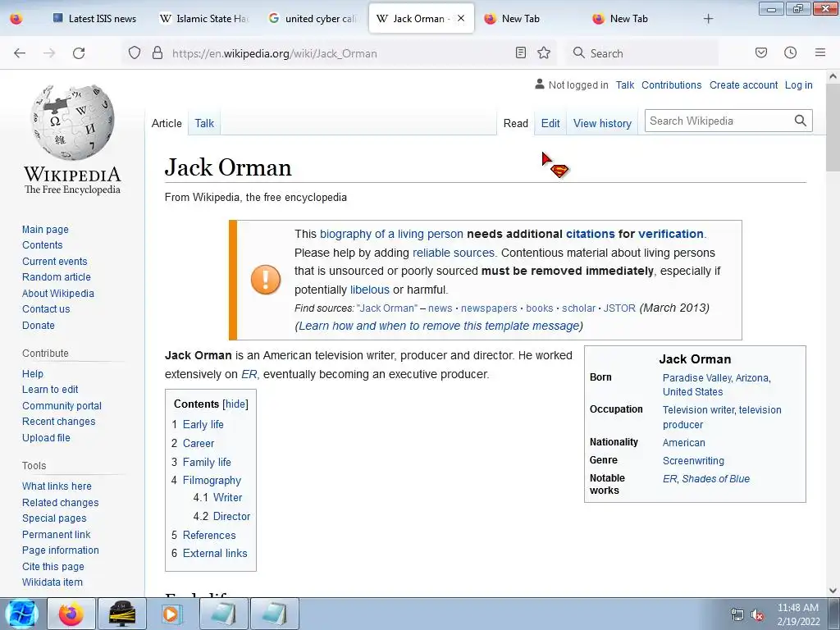Viewport: 840px width, 630px height.
Task: Reload the current page
Action: [79, 53]
